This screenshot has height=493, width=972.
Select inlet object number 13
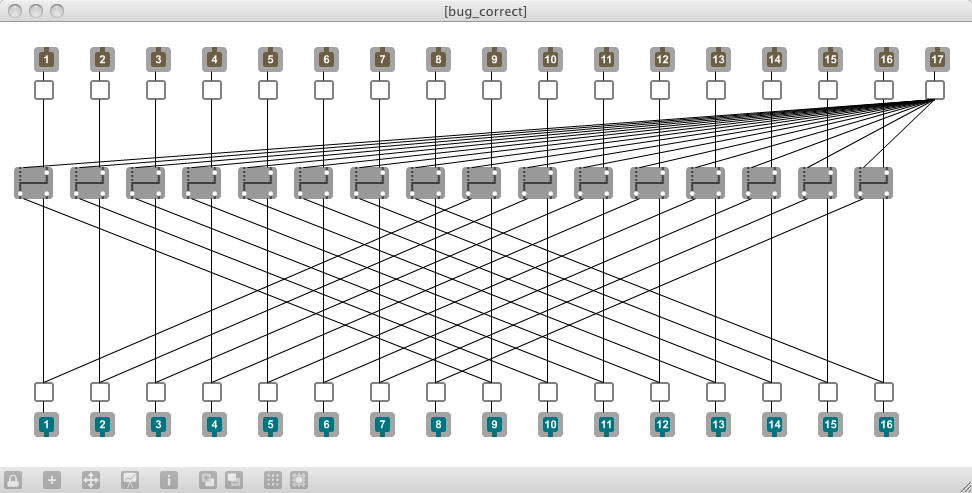718,60
